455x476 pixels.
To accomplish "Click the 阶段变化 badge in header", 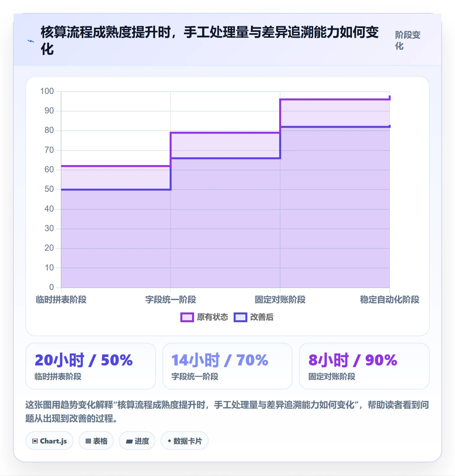I will click(408, 40).
